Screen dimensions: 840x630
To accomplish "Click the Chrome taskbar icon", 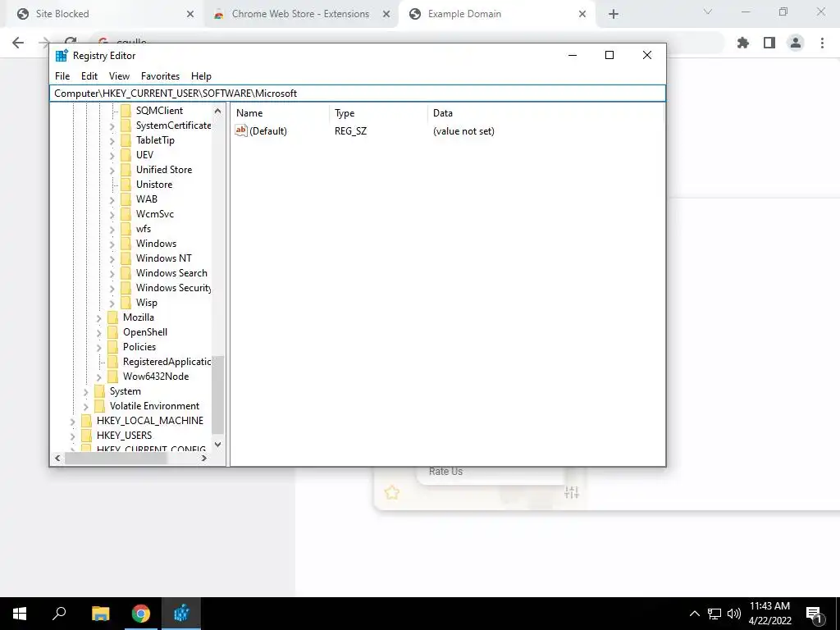I will point(141,614).
